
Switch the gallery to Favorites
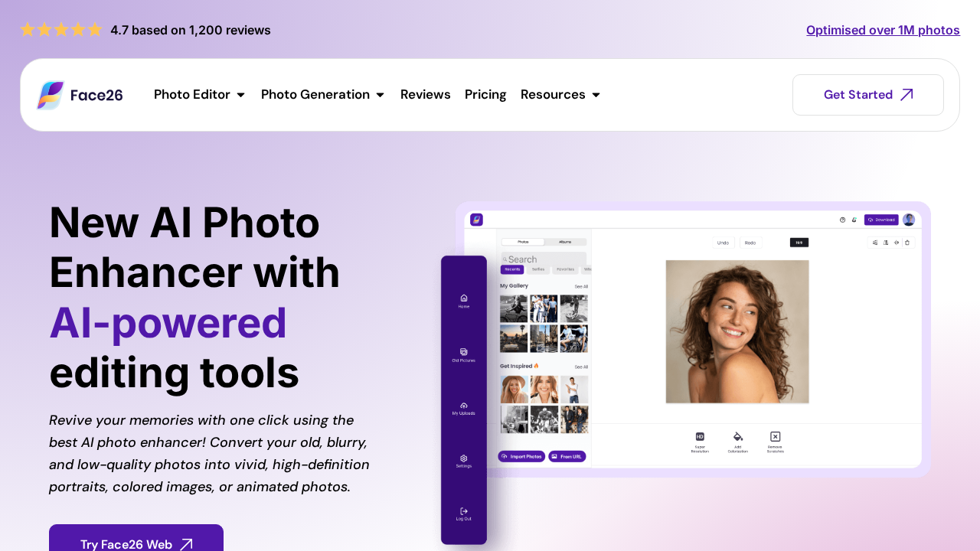[565, 269]
